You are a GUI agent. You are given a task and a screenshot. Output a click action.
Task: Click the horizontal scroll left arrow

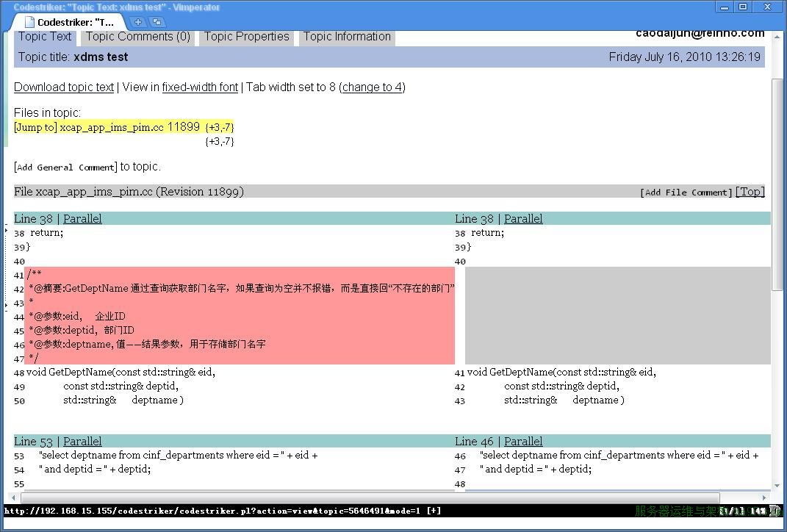13,497
